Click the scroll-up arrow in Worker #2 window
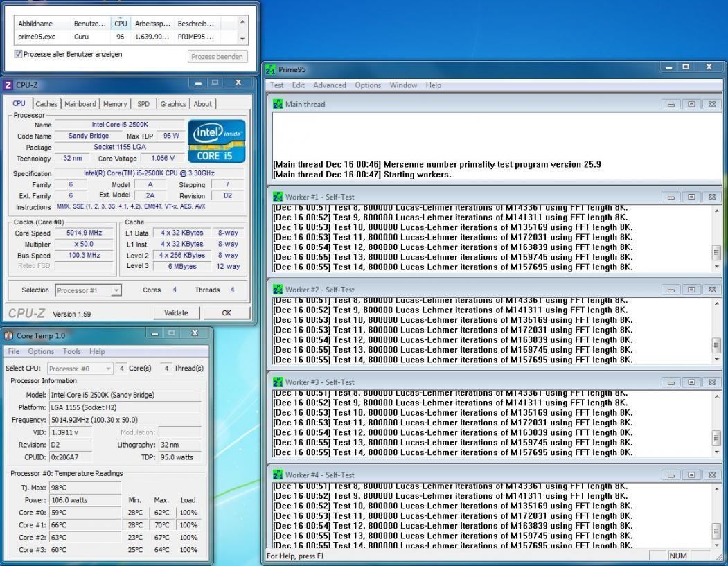The image size is (728, 566). pos(716,303)
